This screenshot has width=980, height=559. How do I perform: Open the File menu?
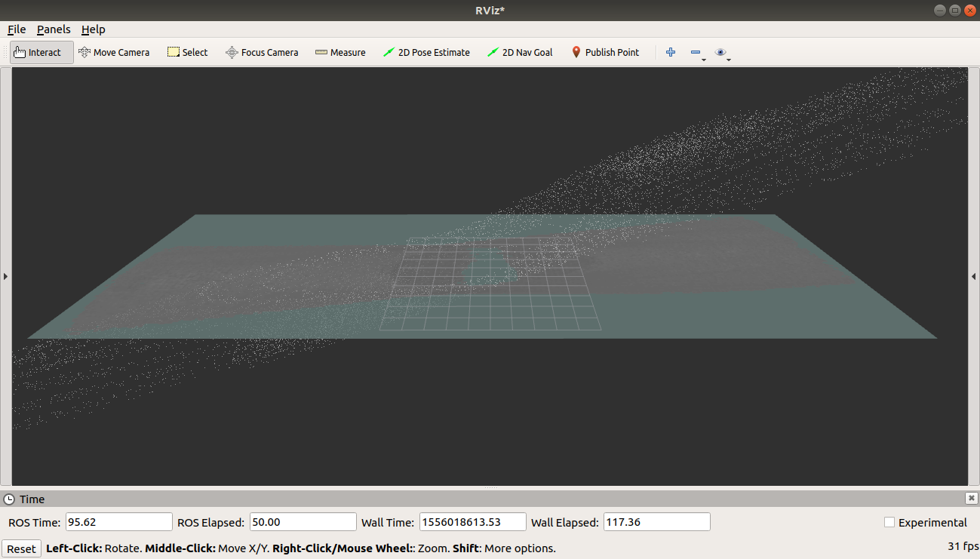click(17, 29)
